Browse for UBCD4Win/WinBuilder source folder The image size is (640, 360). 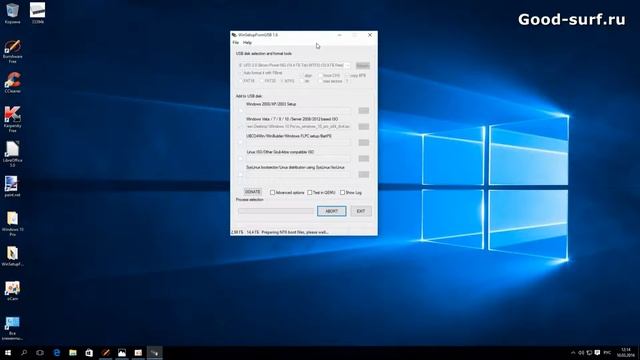pos(364,142)
